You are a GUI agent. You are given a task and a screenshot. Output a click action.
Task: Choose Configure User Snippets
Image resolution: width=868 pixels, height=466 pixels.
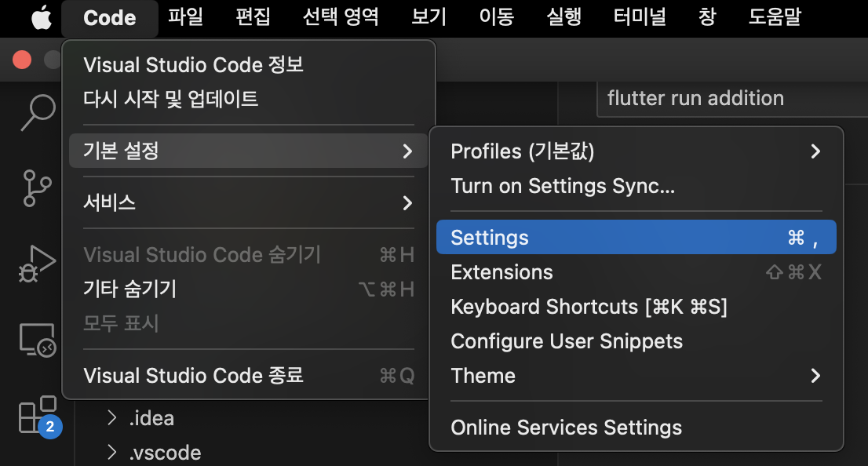pyautogui.click(x=636, y=341)
